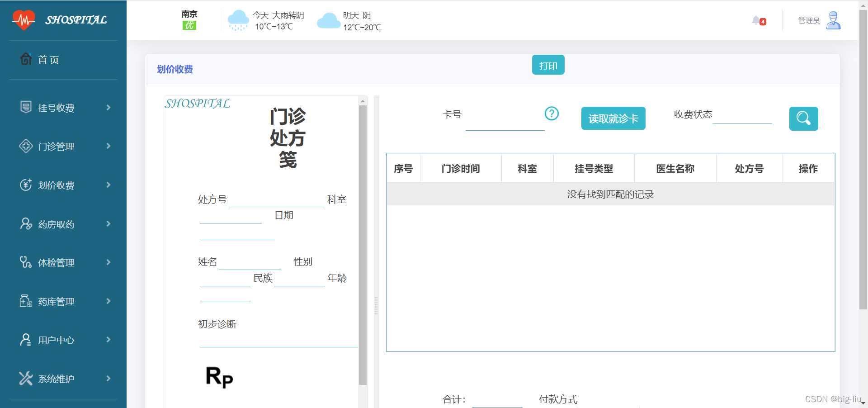The height and width of the screenshot is (408, 868).
Task: Click the 药房取药 pharmacy icon
Action: pos(26,223)
